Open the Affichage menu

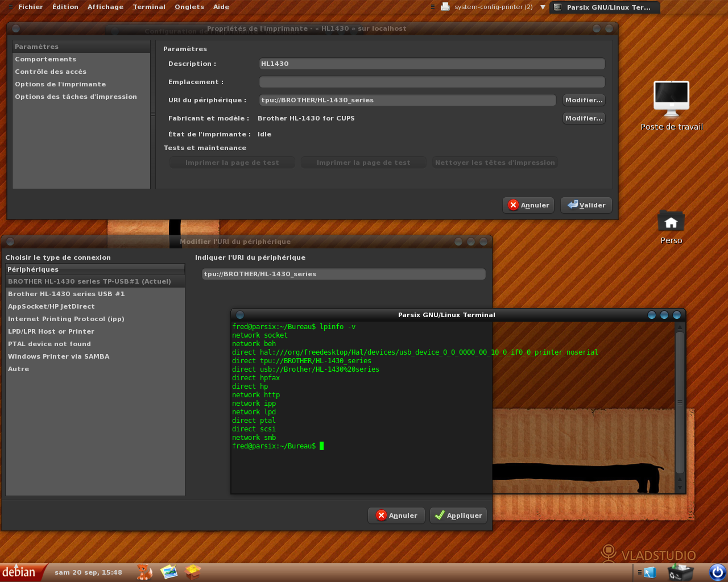[x=105, y=7]
